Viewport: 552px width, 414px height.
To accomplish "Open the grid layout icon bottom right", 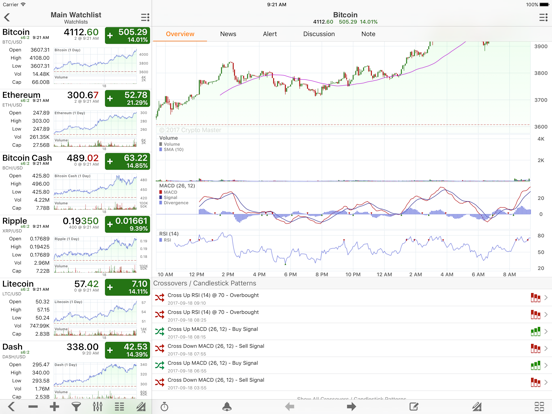I will click(x=539, y=407).
